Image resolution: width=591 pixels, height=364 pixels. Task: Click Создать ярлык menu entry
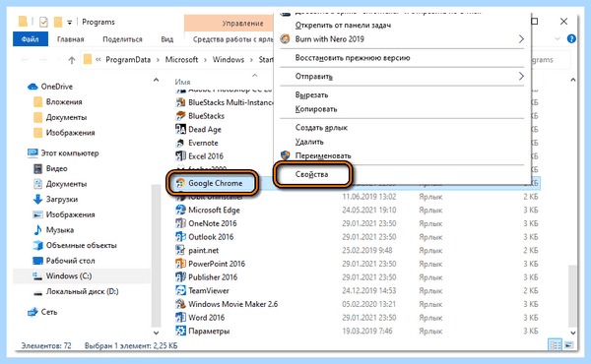pyautogui.click(x=321, y=128)
